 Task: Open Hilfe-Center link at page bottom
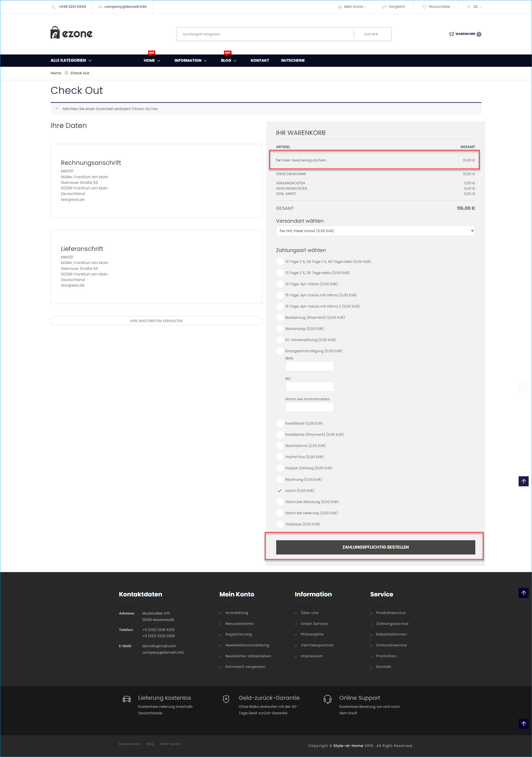pyautogui.click(x=170, y=744)
